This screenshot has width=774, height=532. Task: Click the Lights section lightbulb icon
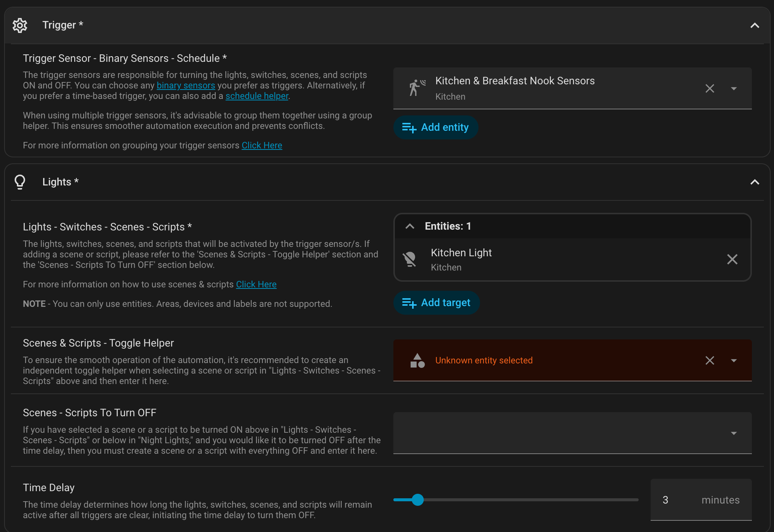pyautogui.click(x=20, y=182)
